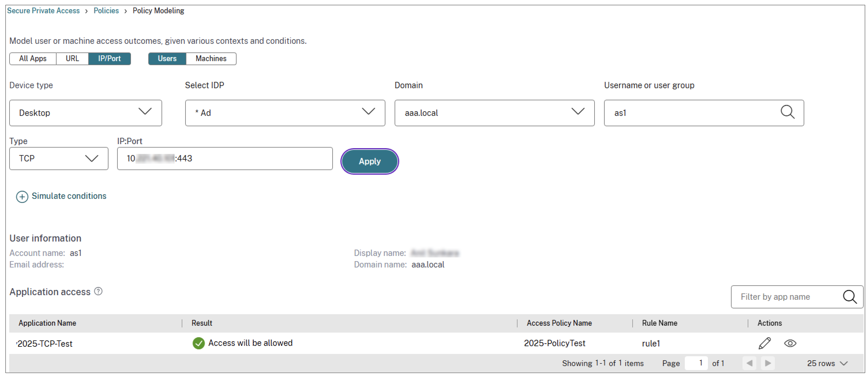Go to the next page arrow
The image size is (868, 377).
click(x=768, y=363)
